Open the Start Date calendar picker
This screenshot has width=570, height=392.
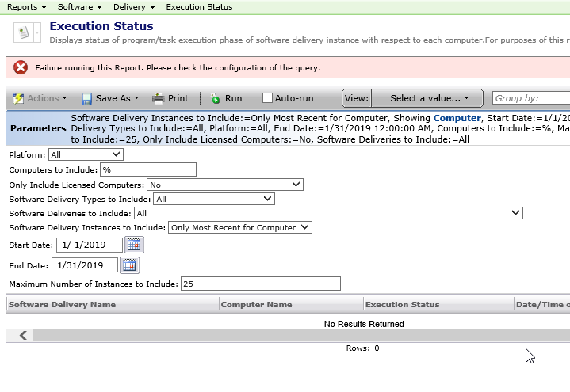click(x=132, y=245)
